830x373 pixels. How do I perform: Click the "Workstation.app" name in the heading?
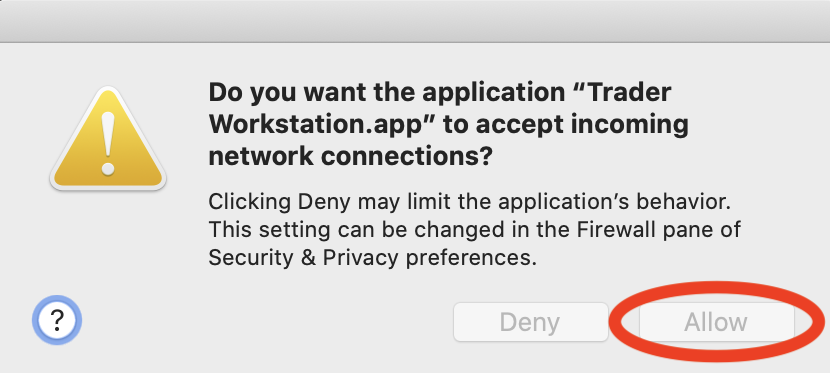[322, 125]
